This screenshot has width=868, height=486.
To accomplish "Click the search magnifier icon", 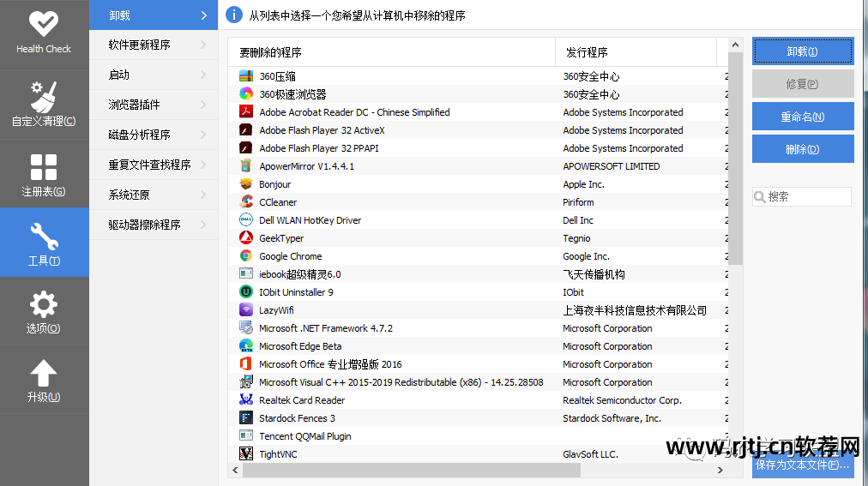I will pos(760,197).
